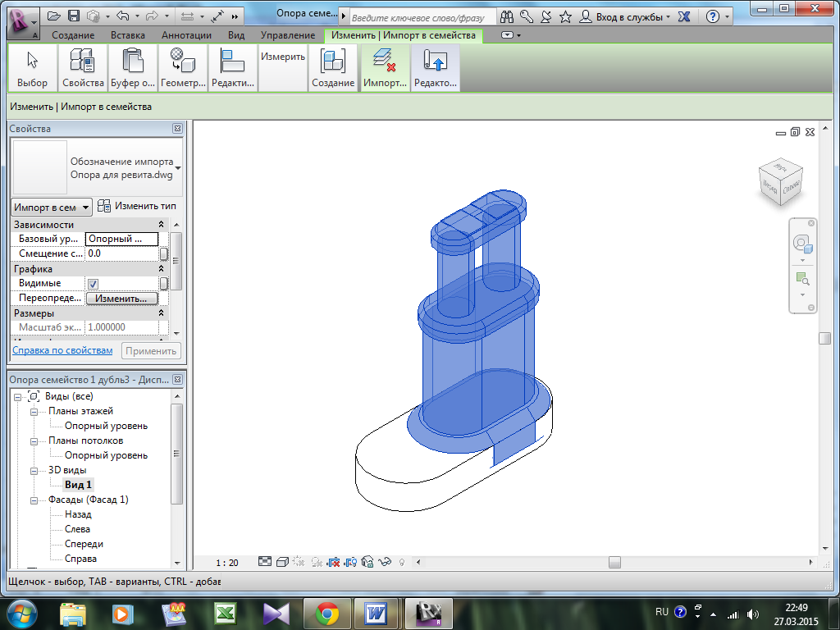Screen dimensions: 840x630
Task: Expand the type selector dropdown arrow
Action: pos(178,167)
